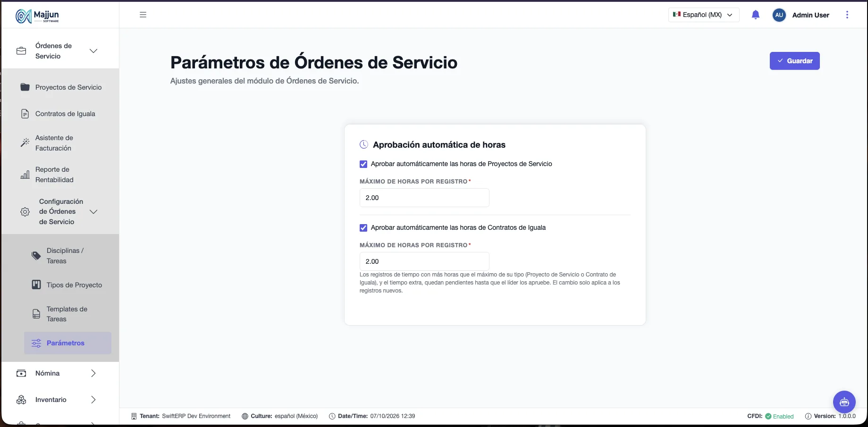Screen dimensions: 868x427
Task: Click the 'Parámetros de Órdenes de Servicio' title
Action: (314, 62)
